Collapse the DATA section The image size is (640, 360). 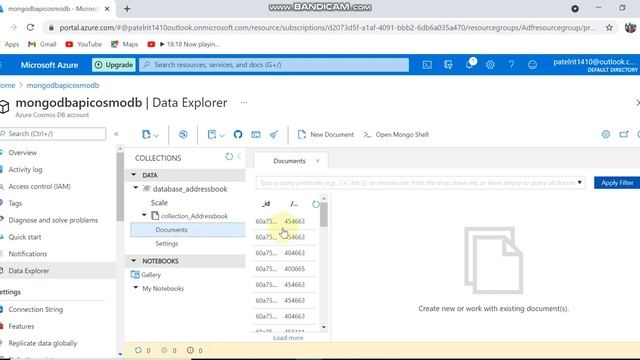coord(133,175)
